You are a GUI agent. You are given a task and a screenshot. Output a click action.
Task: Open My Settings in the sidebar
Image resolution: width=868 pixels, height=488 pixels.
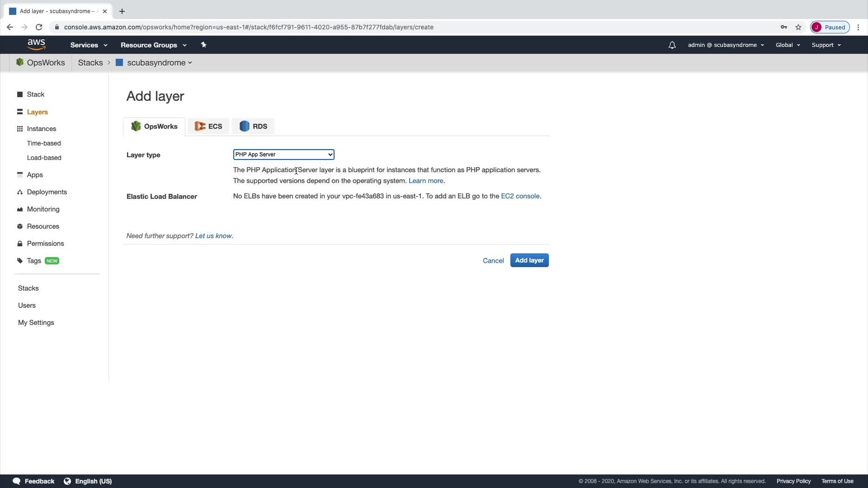click(36, 323)
